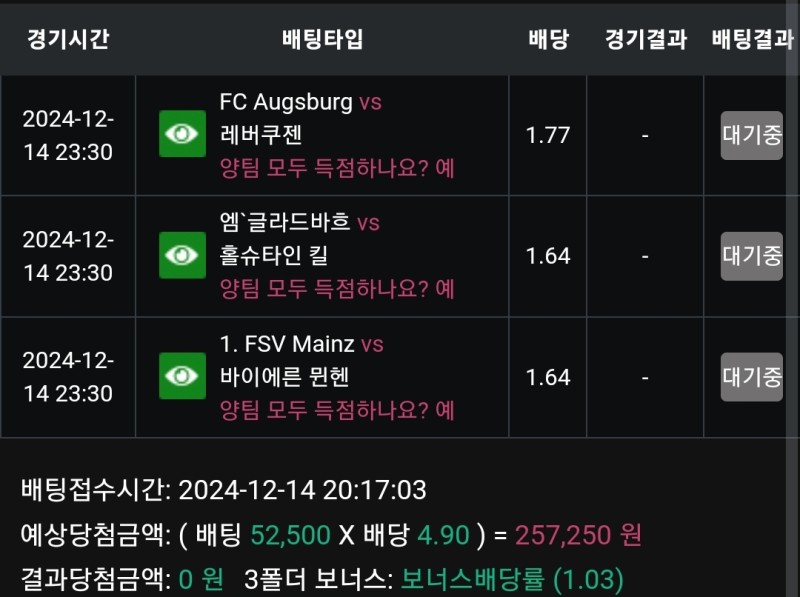Image resolution: width=800 pixels, height=597 pixels.
Task: Click the eye icon for the 홀슈타인 킬 match
Action: (182, 256)
